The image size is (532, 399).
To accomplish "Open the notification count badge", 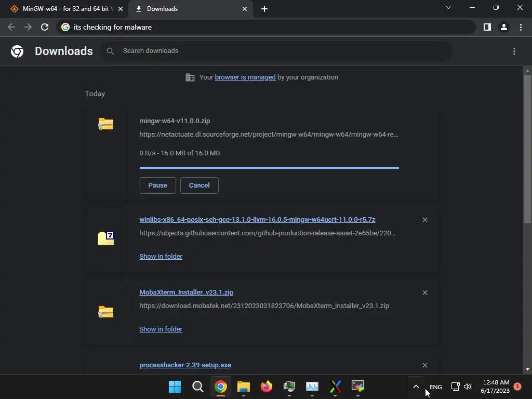I will 517,387.
